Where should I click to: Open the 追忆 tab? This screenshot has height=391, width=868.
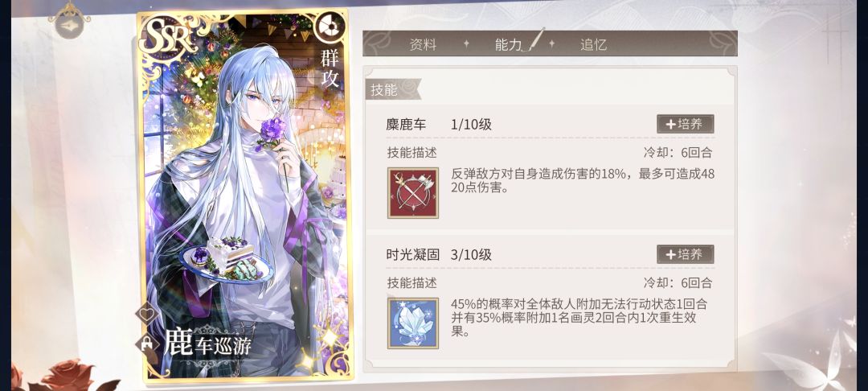click(593, 45)
